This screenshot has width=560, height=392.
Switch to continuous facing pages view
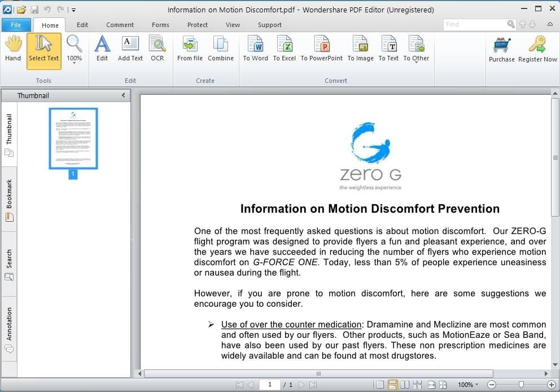tap(417, 385)
